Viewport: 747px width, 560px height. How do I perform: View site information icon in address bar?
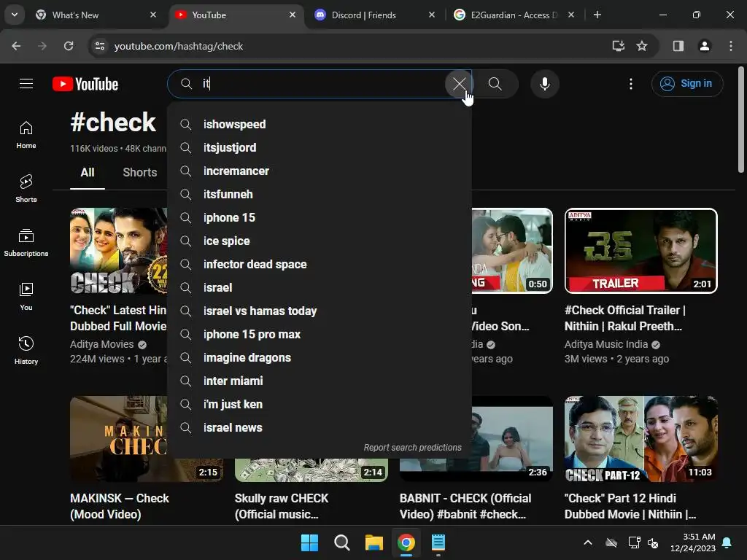[x=99, y=46]
